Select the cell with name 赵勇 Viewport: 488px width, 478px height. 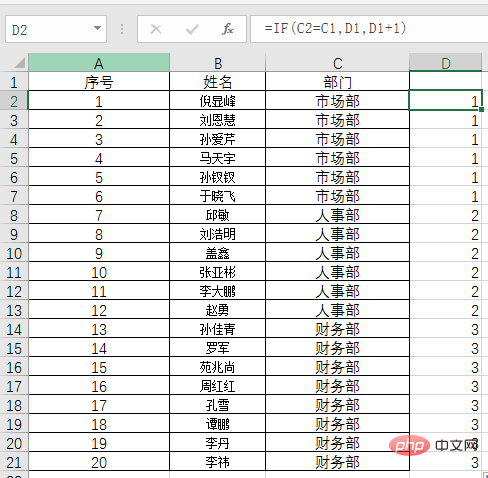tap(217, 309)
